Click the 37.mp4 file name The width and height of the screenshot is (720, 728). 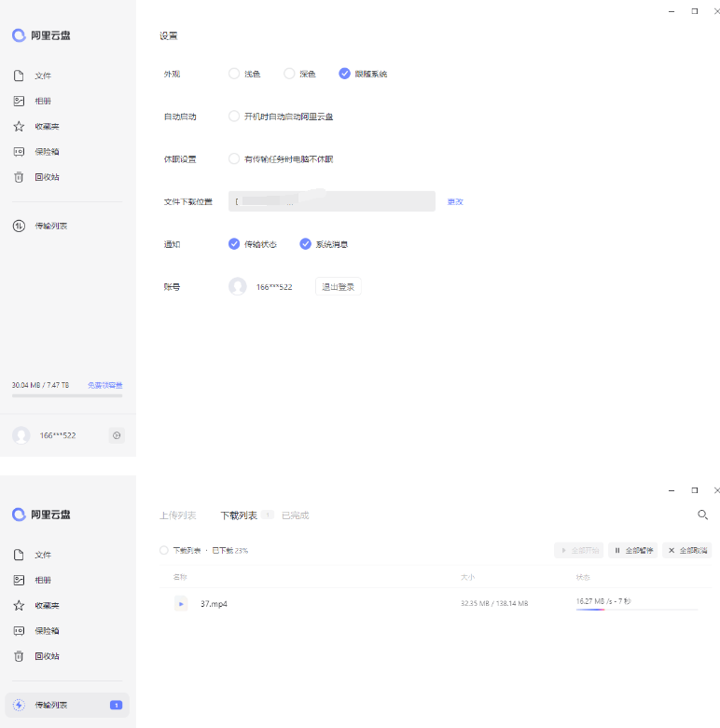[x=215, y=604]
